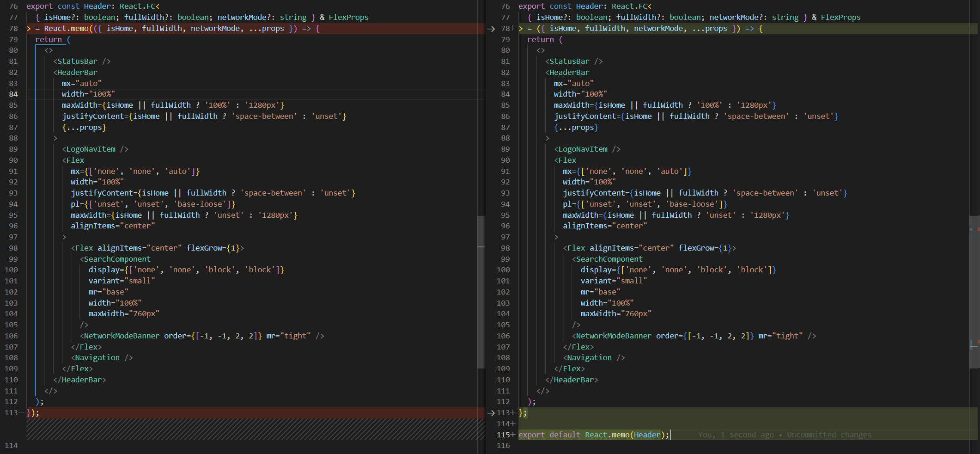Click line number 84 in the left pane gutter

pos(13,94)
